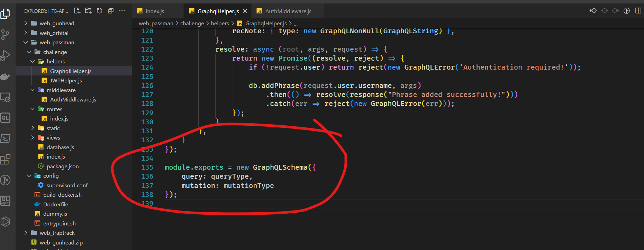Collapse the challenge folder
The image size is (644, 250).
click(29, 52)
